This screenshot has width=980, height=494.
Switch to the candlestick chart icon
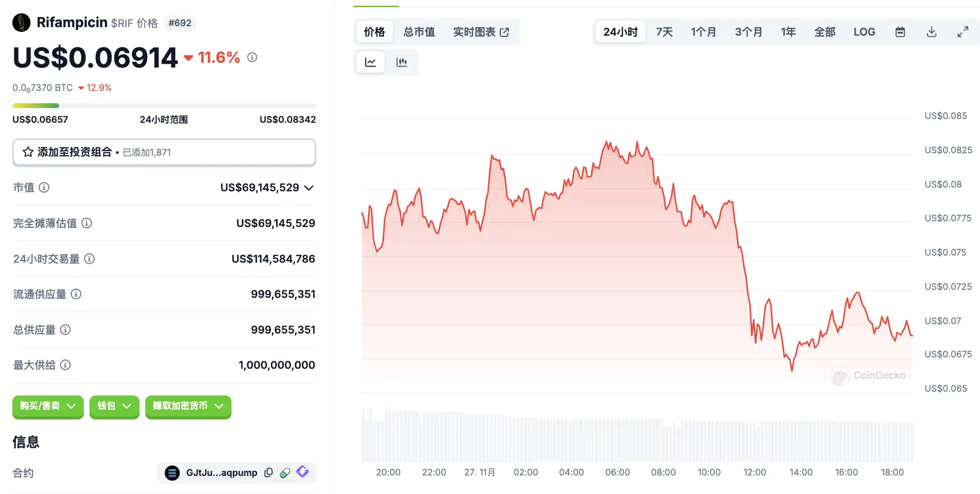pos(401,62)
